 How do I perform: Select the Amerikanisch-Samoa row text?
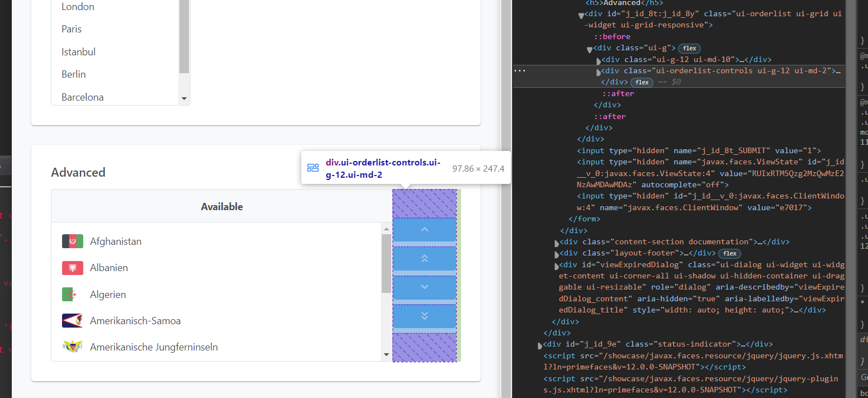[135, 321]
